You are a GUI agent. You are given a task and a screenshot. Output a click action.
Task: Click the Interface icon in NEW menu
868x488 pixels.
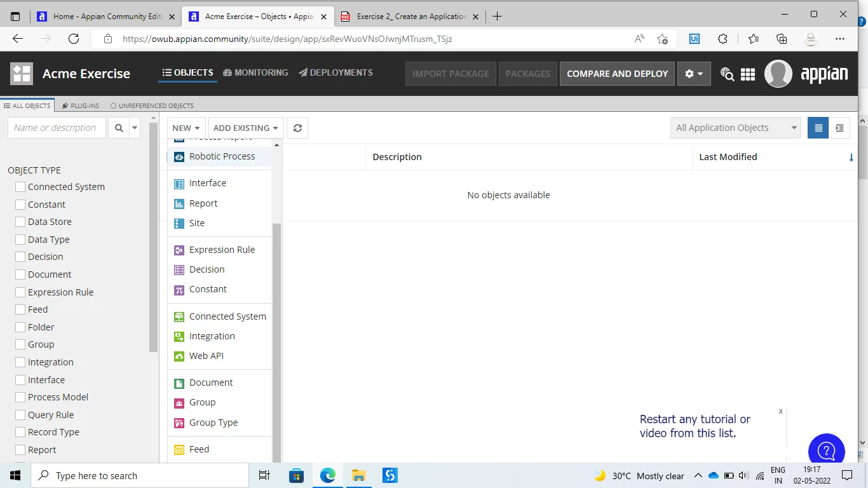click(179, 183)
